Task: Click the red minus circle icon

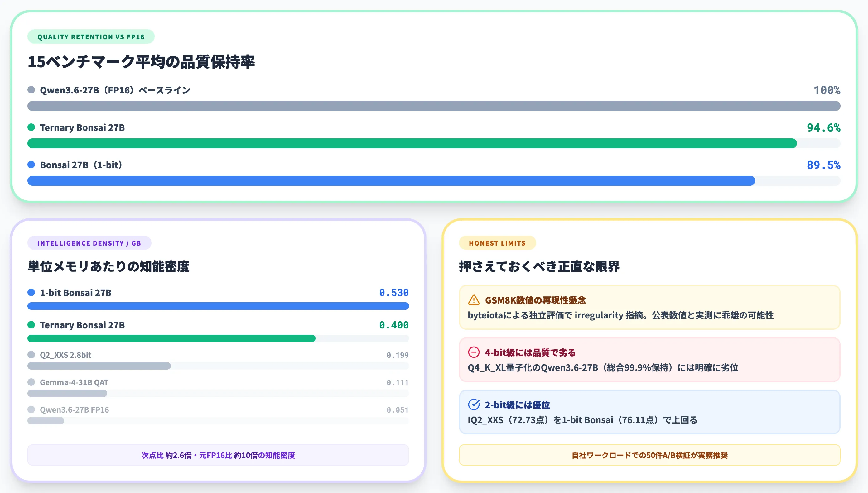Action: 474,352
